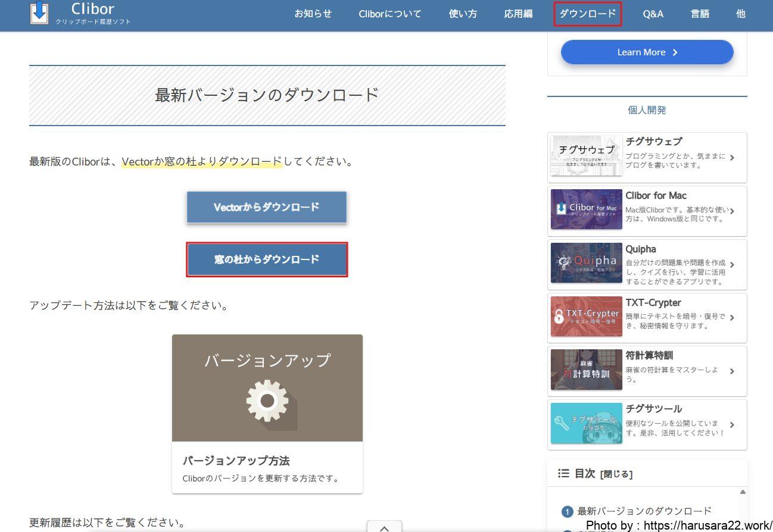The height and width of the screenshot is (532, 773).
Task: Click the Clibor for Mac app thumbnail icon
Action: coord(585,209)
